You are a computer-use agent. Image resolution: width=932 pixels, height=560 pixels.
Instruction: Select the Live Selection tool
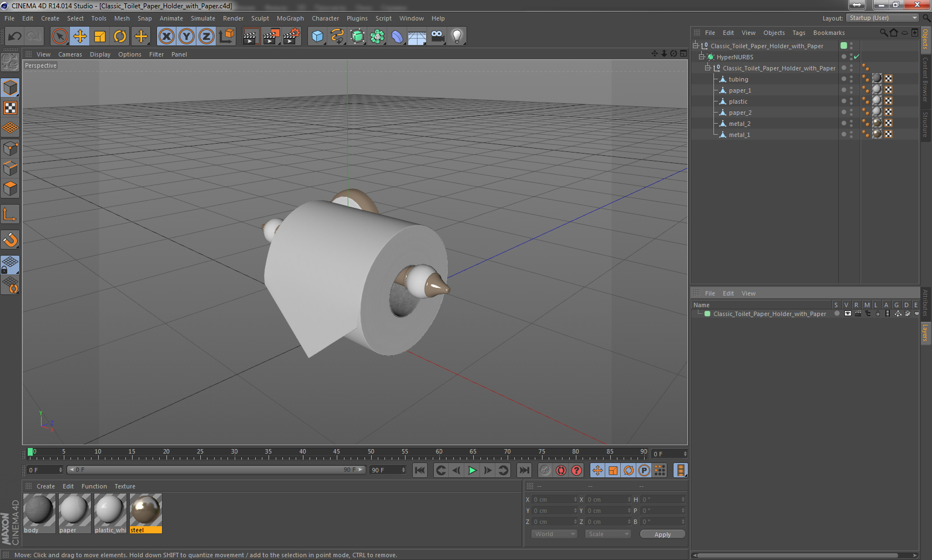click(60, 37)
